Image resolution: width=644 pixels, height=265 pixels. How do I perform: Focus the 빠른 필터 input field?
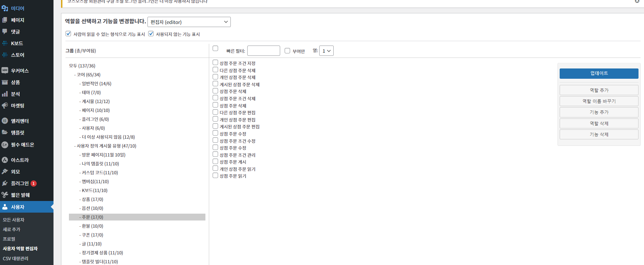(264, 51)
